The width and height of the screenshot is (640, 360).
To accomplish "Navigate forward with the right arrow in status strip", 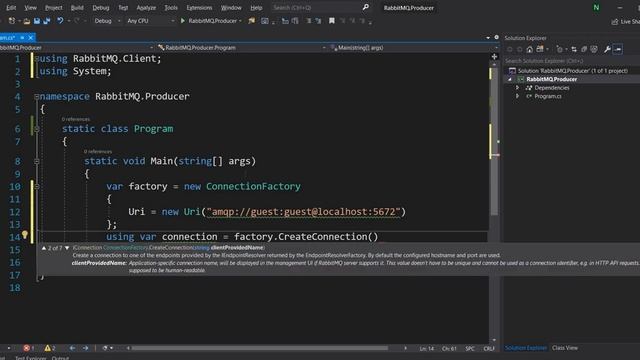I will 85,348.
